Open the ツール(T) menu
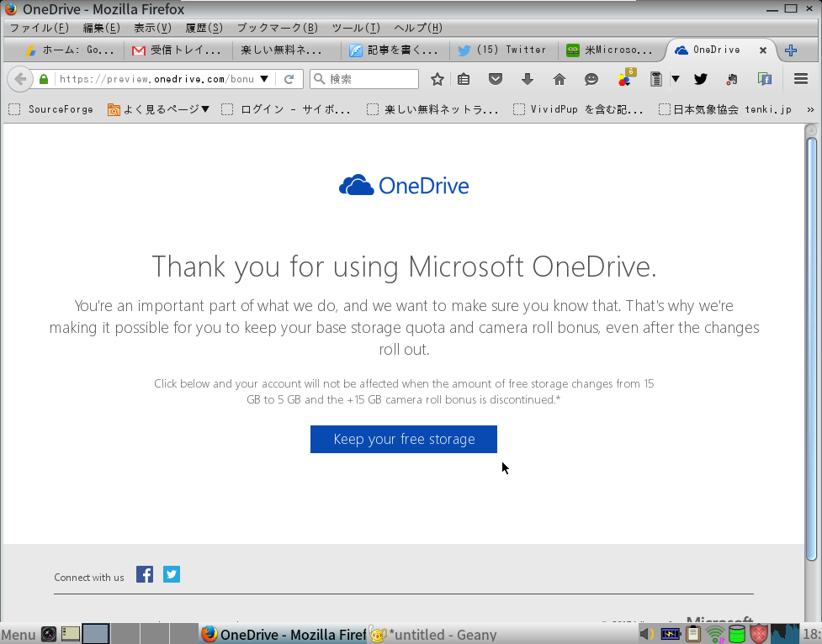Screen dimensions: 822x644 [x=356, y=28]
